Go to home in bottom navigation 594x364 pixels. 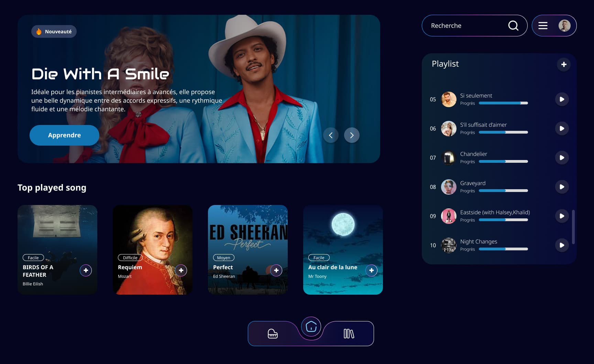(311, 327)
